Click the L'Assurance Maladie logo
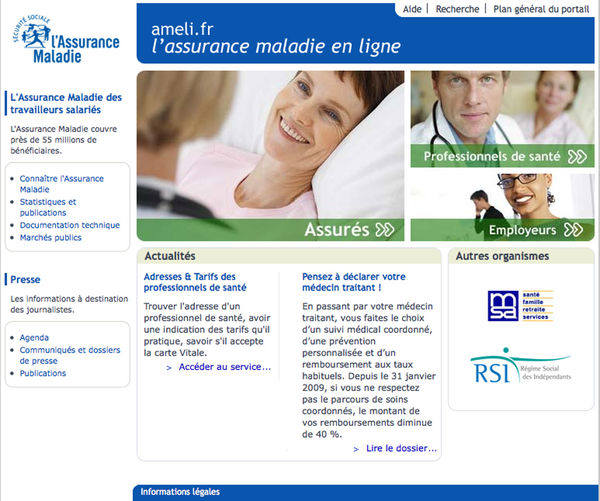This screenshot has height=501, width=600. [70, 41]
